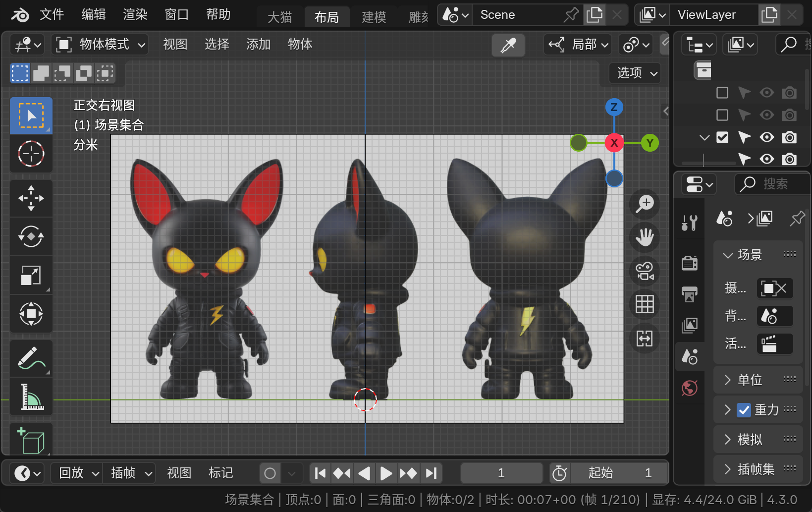This screenshot has height=512, width=812.
Task: Select the Scale tool
Action: (31, 276)
